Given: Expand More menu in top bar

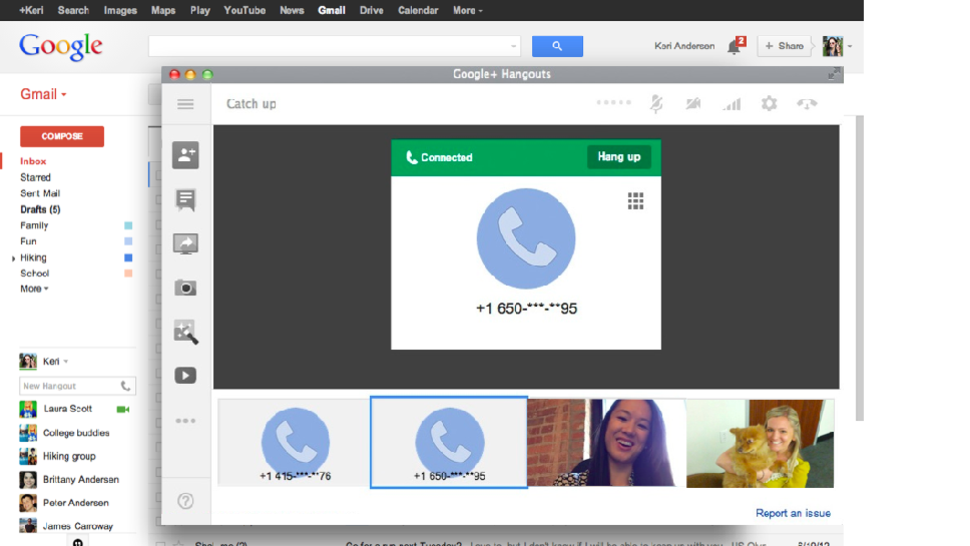Looking at the screenshot, I should [467, 11].
